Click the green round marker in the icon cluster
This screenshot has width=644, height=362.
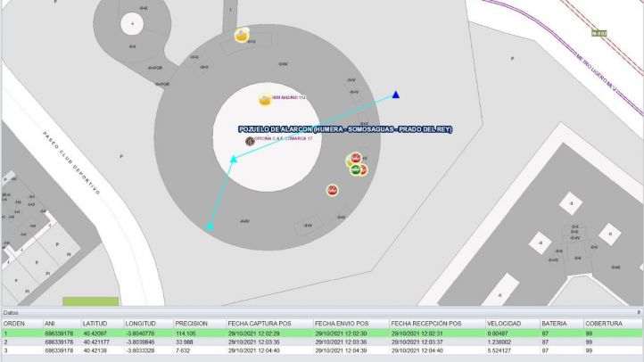click(356, 169)
